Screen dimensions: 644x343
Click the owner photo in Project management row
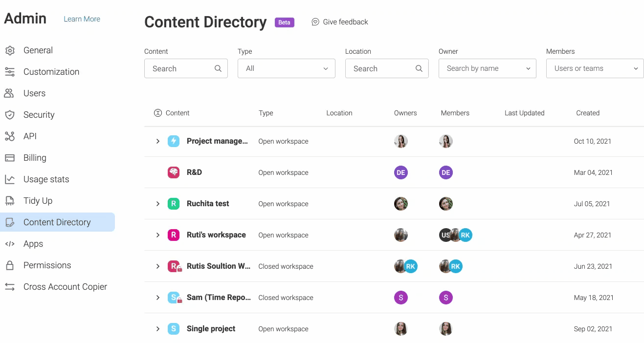pos(401,141)
